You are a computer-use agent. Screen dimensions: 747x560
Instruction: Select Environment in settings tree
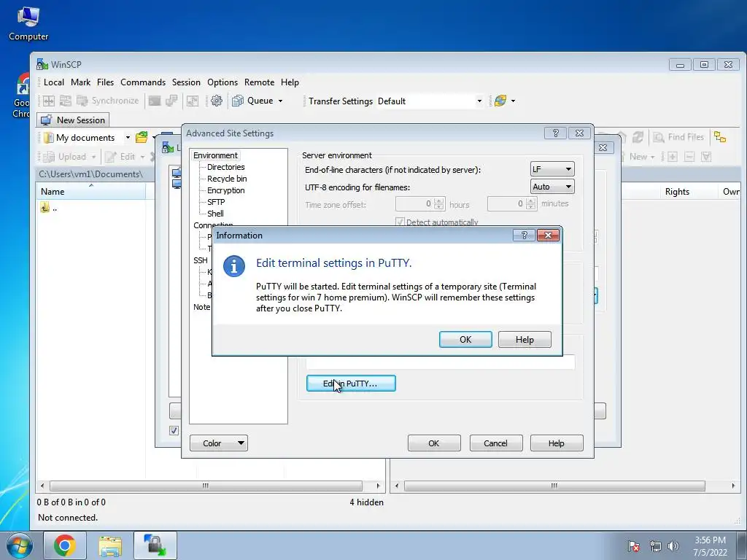coord(215,155)
